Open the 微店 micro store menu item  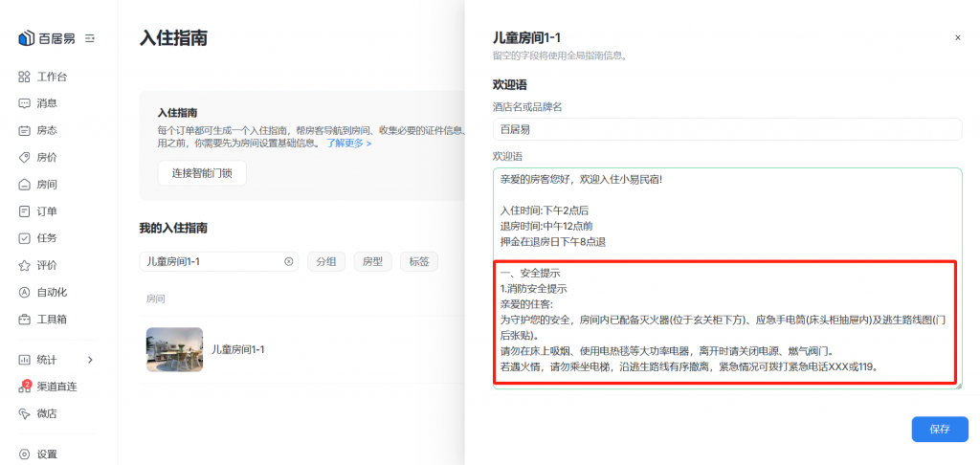46,413
